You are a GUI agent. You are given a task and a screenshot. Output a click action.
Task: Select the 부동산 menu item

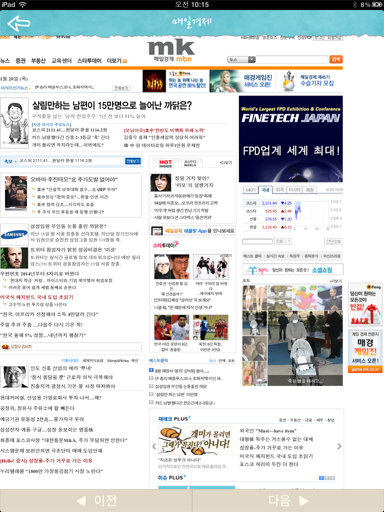coord(38,61)
